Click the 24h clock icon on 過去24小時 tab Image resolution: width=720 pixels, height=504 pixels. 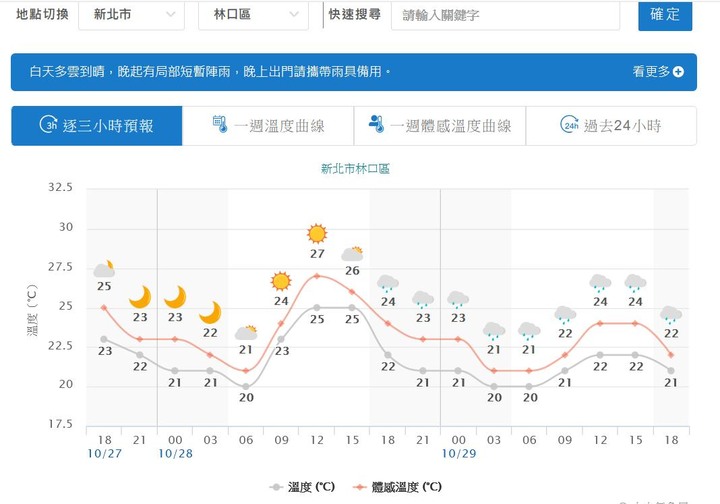click(x=570, y=126)
